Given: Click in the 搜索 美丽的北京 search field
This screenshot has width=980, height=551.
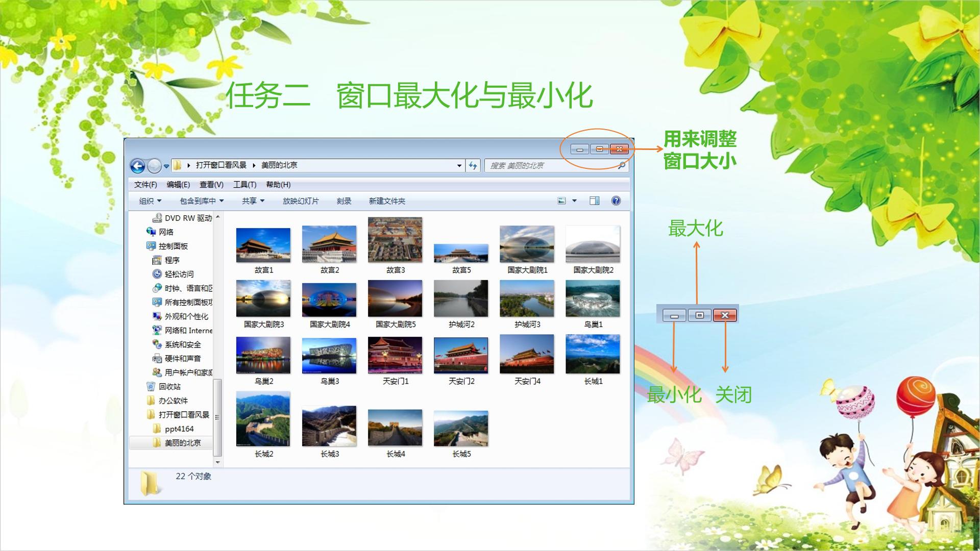Looking at the screenshot, I should tap(551, 165).
